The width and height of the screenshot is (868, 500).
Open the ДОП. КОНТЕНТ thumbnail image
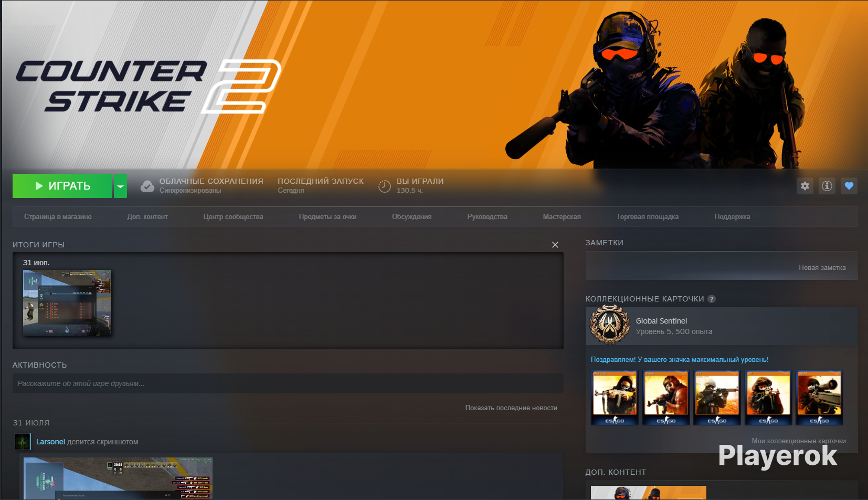pyautogui.click(x=649, y=493)
